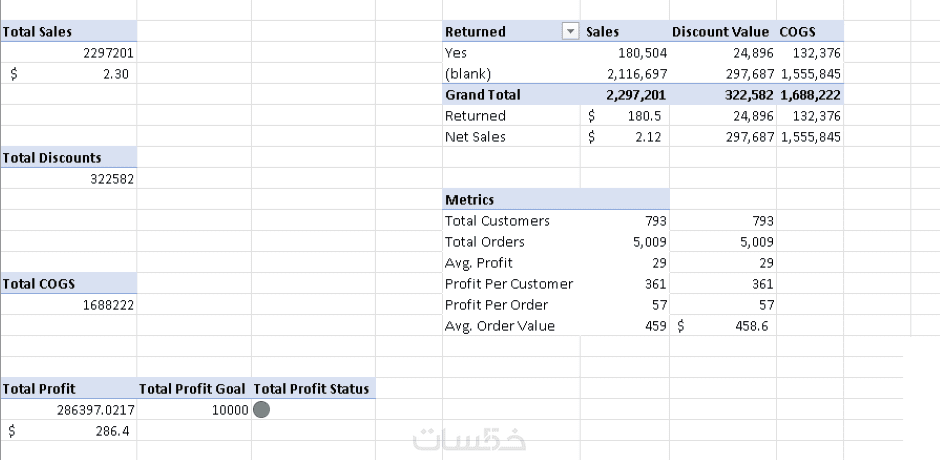Select the Discount Value column header

pos(721,32)
